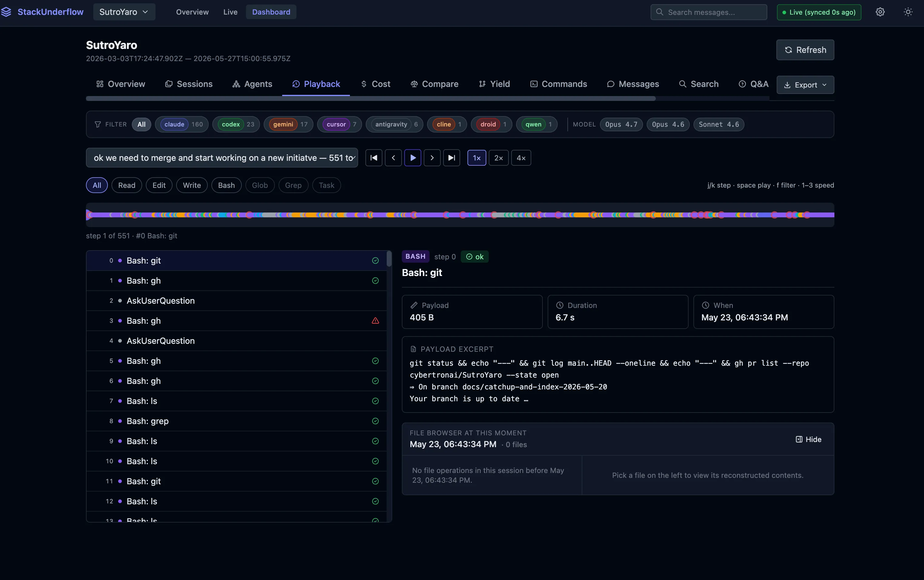Screen dimensions: 924x580
Task: Filter sessions by cursor agent
Action: point(340,124)
